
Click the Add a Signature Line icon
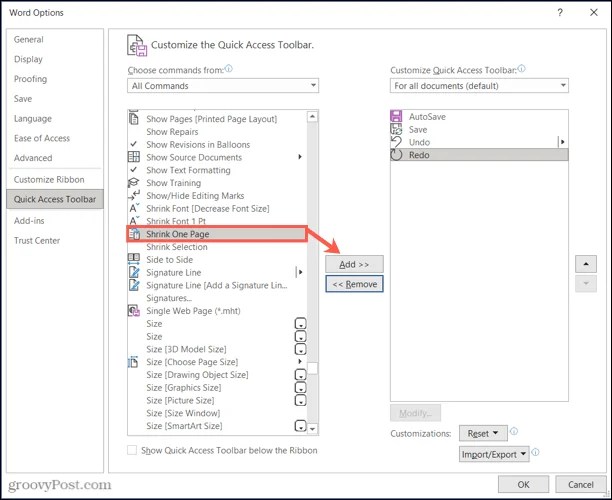[134, 285]
